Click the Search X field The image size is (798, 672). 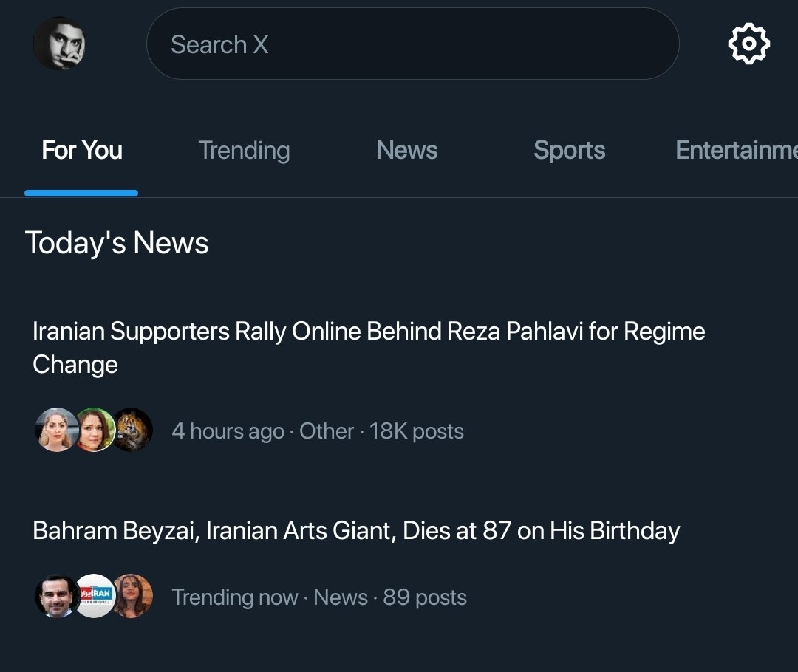[413, 44]
